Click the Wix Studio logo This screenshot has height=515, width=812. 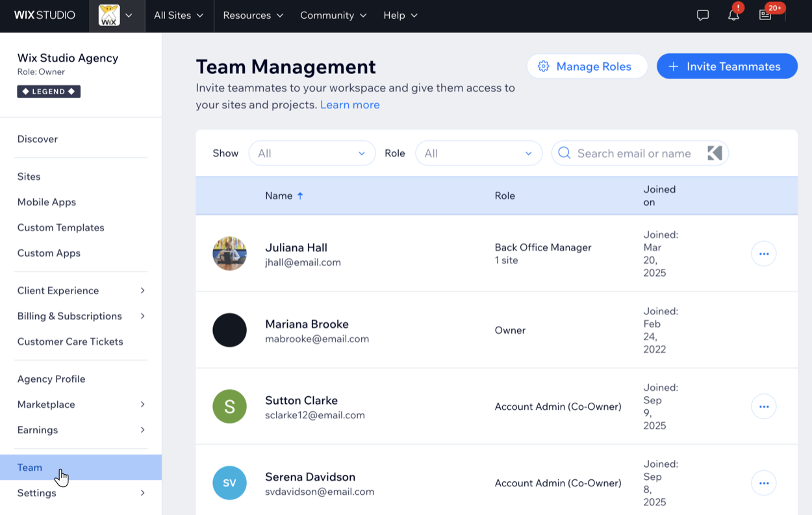tap(45, 15)
